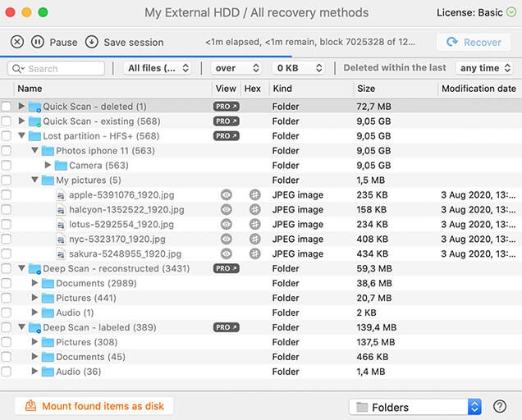Open the 'any time' deletion dropdown
The width and height of the screenshot is (522, 420).
tap(484, 68)
